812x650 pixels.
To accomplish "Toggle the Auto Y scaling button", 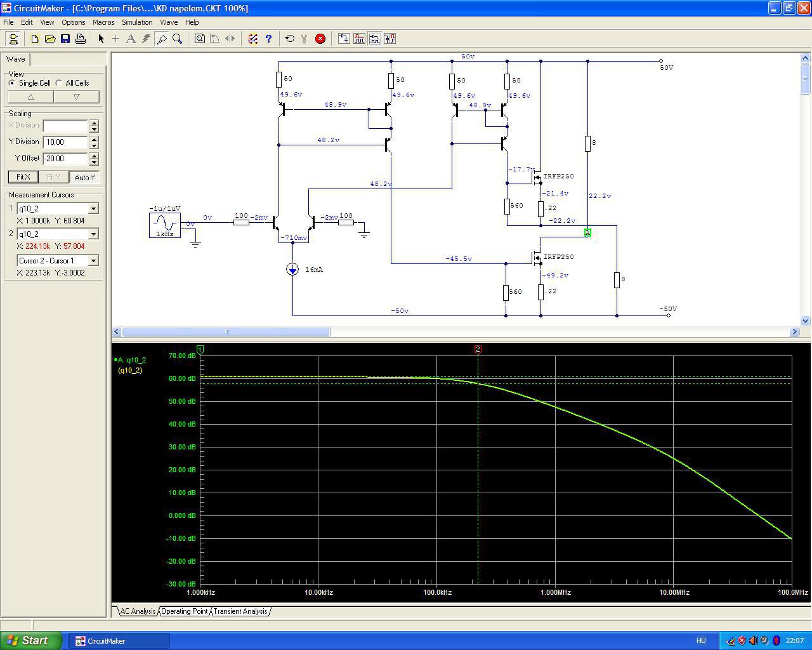I will point(85,177).
